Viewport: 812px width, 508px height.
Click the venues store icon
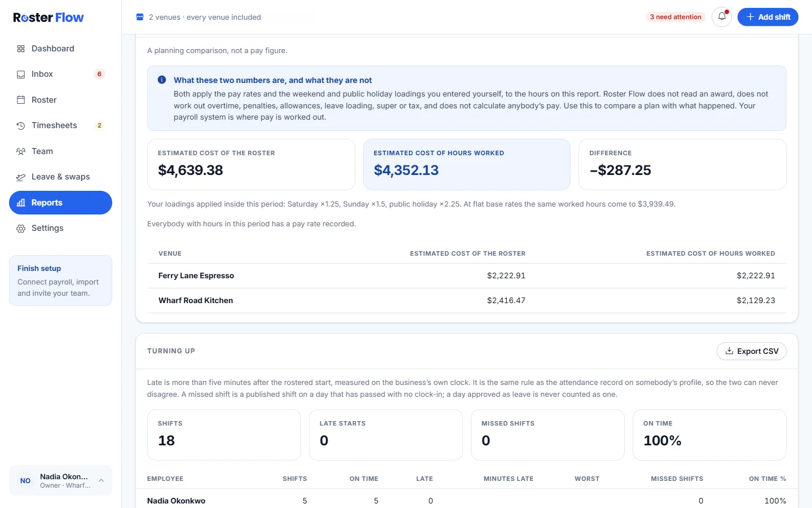coord(140,17)
